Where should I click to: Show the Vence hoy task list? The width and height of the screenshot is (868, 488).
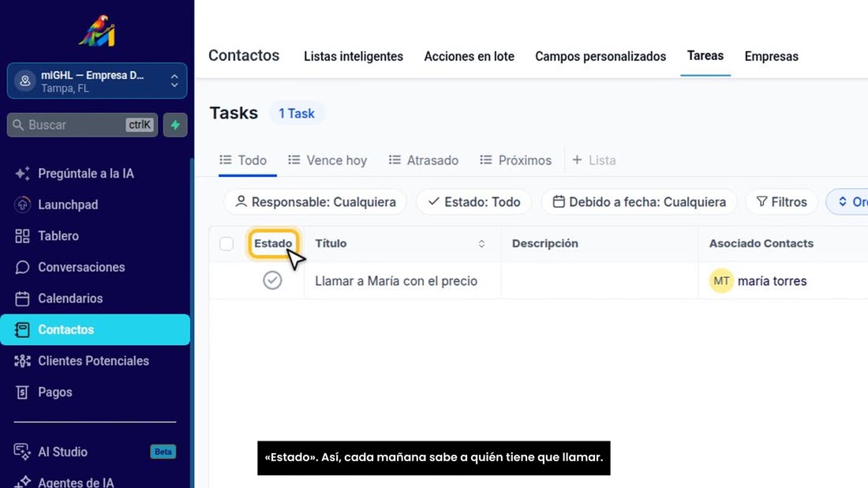[327, 160]
